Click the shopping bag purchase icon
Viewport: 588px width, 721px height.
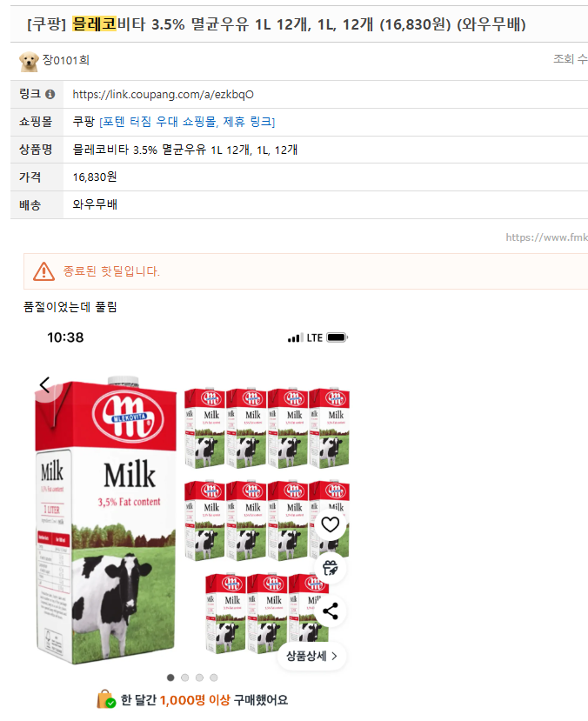click(106, 699)
